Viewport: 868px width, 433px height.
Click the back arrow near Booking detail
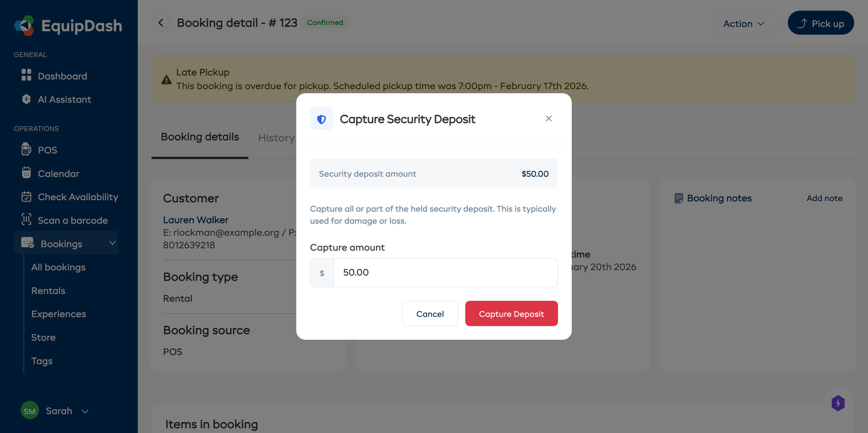coord(161,23)
